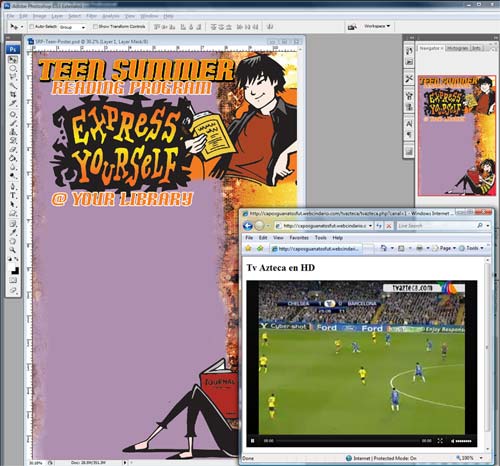500x466 pixels.
Task: Click Refresh button in Internet Explorer
Action: pos(379,226)
